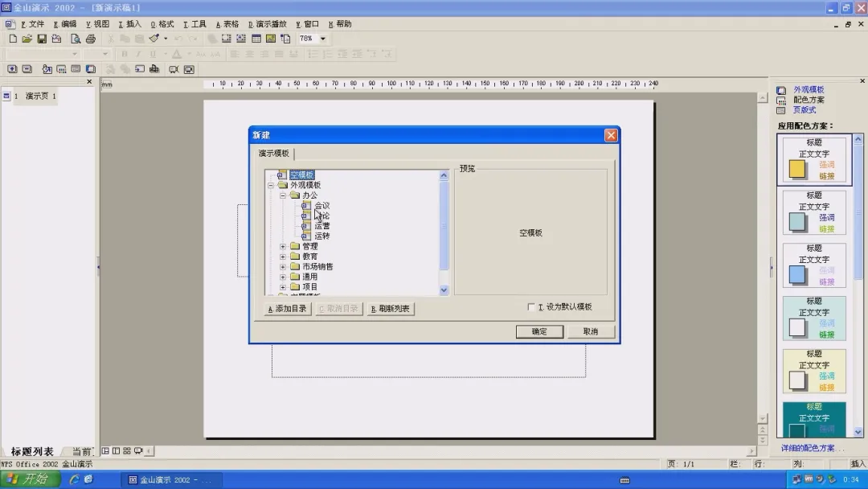Image resolution: width=868 pixels, height=489 pixels.
Task: Click the 配色方案 link in right panel
Action: coord(809,101)
